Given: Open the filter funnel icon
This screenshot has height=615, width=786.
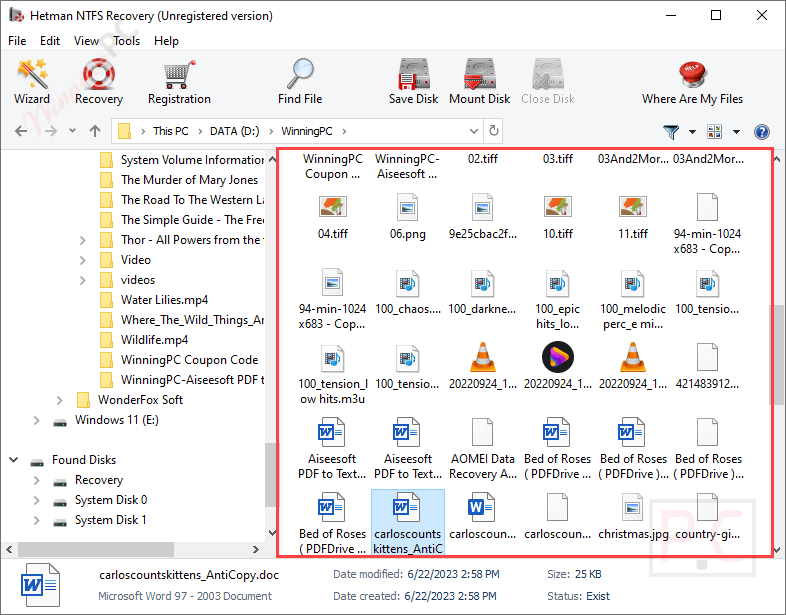Looking at the screenshot, I should [671, 132].
